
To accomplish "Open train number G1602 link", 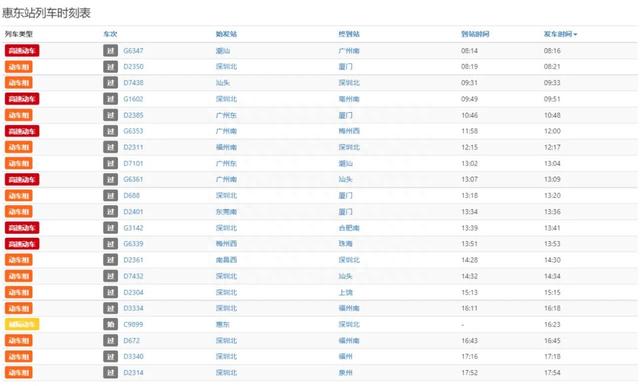I will (x=133, y=99).
